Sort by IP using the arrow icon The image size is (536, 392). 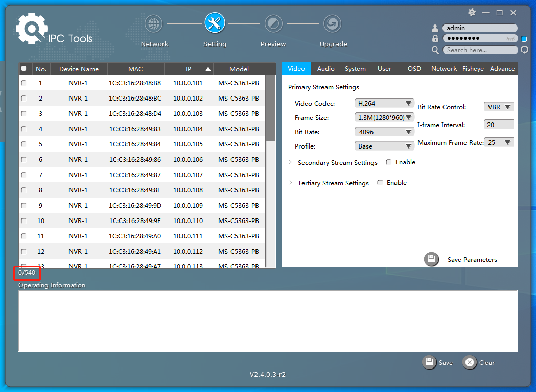[208, 69]
